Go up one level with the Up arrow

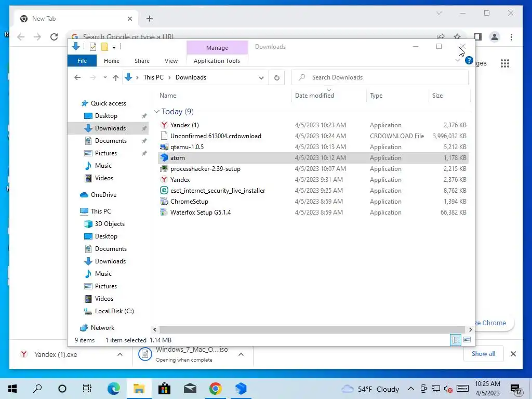coord(116,78)
